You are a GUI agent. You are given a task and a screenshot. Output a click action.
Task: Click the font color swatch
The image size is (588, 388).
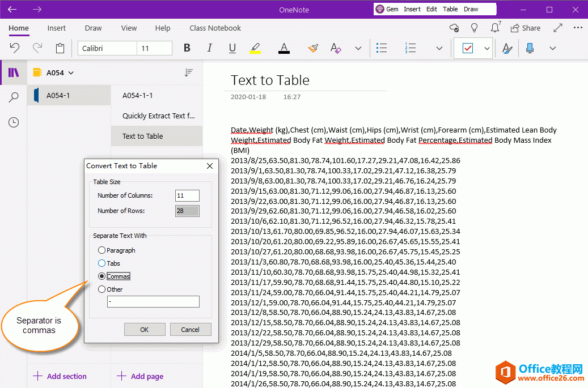coord(284,48)
